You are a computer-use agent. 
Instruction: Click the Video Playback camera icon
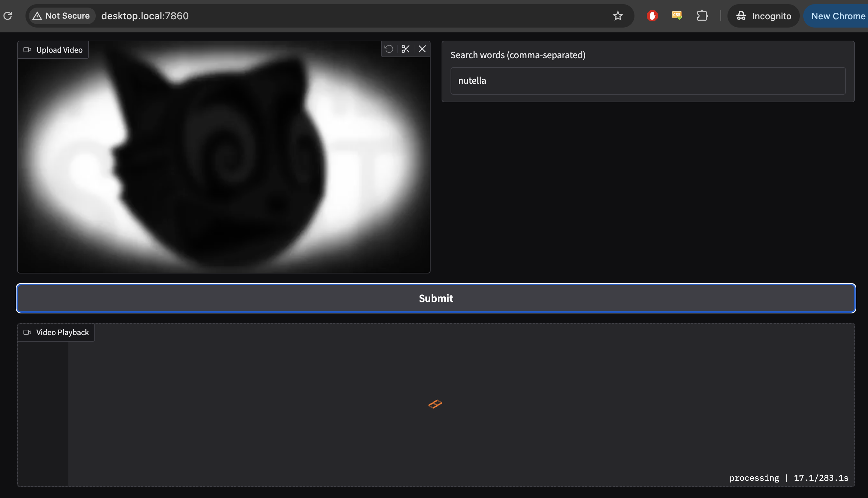pos(27,332)
